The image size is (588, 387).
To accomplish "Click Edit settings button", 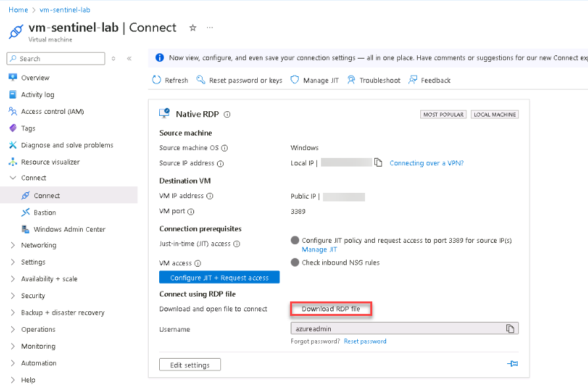I will click(x=190, y=365).
